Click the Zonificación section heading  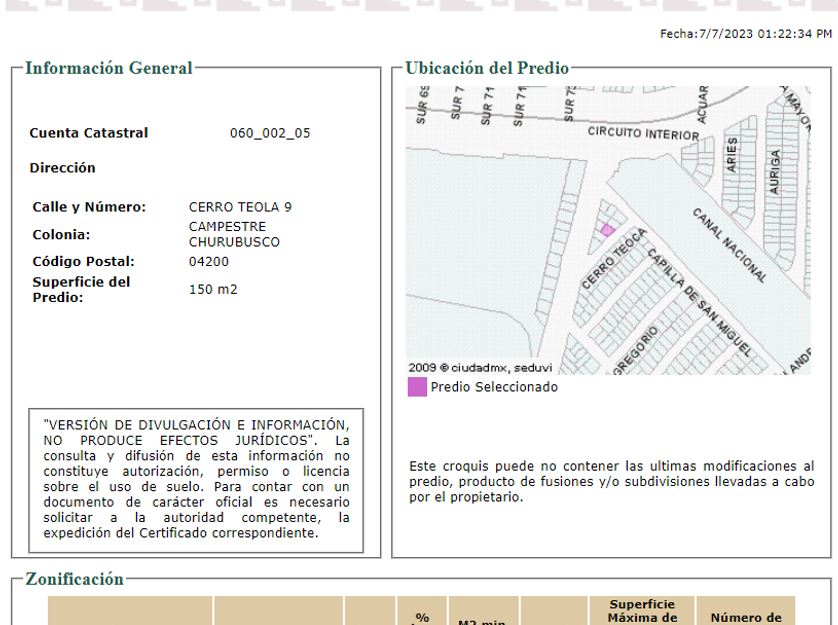[74, 579]
